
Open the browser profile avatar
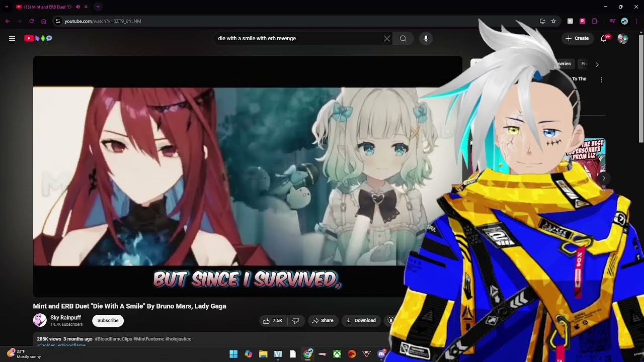[x=624, y=21]
